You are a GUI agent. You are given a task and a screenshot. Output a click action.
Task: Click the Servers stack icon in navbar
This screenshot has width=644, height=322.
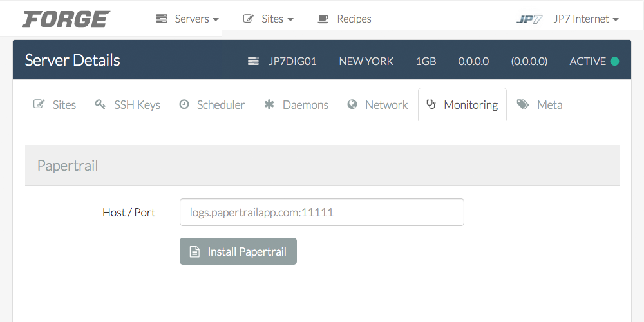(162, 19)
